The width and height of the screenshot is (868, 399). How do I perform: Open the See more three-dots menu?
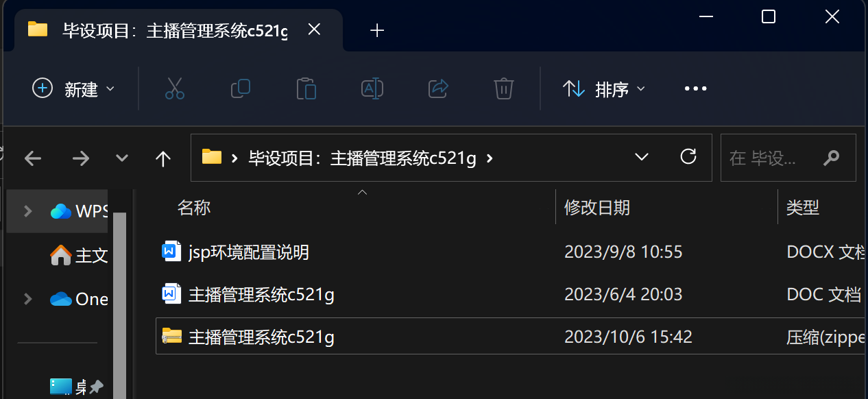tap(695, 88)
